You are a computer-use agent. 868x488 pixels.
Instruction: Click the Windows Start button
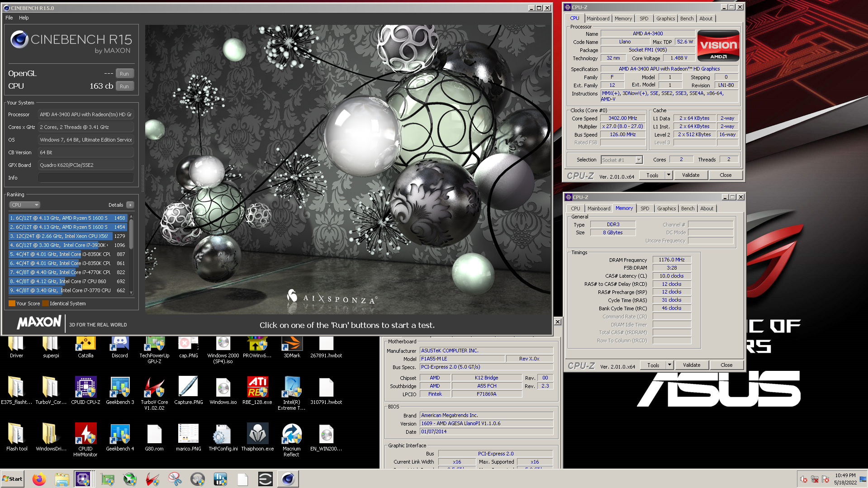point(12,479)
